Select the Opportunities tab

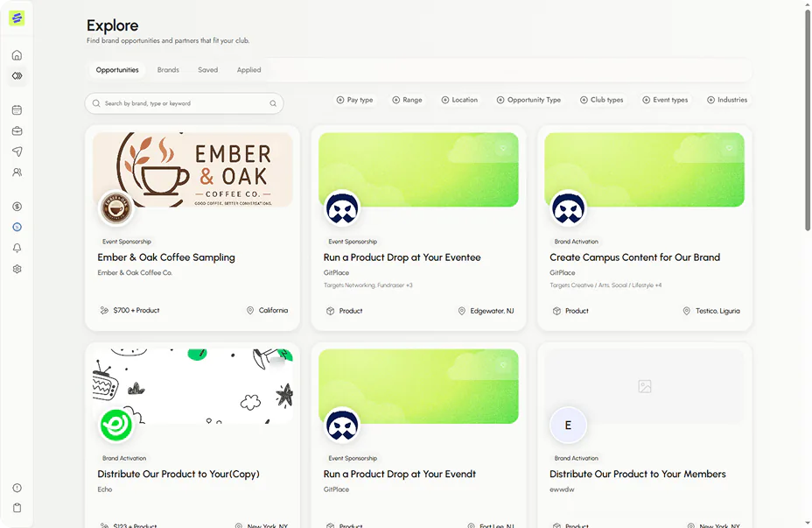tap(117, 70)
